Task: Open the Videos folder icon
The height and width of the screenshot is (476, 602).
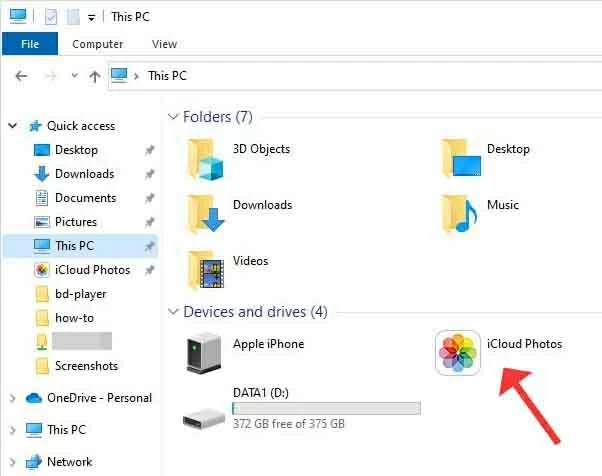Action: click(207, 269)
